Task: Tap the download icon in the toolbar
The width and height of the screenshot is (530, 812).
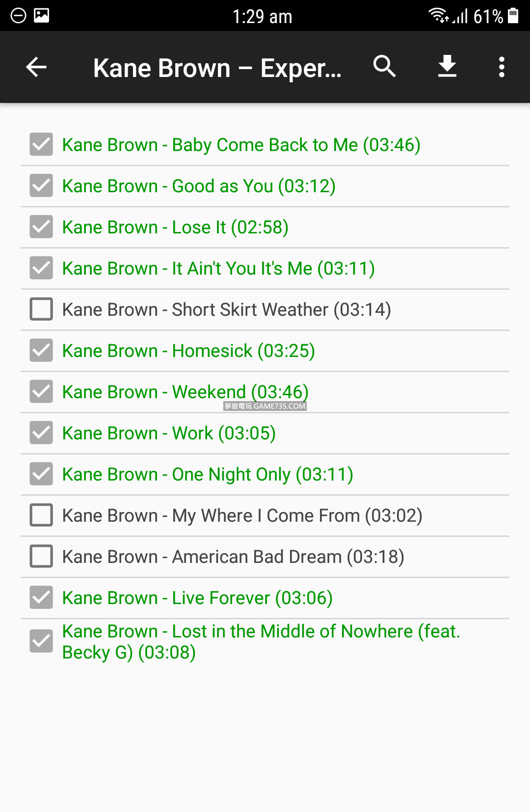Action: pyautogui.click(x=447, y=66)
